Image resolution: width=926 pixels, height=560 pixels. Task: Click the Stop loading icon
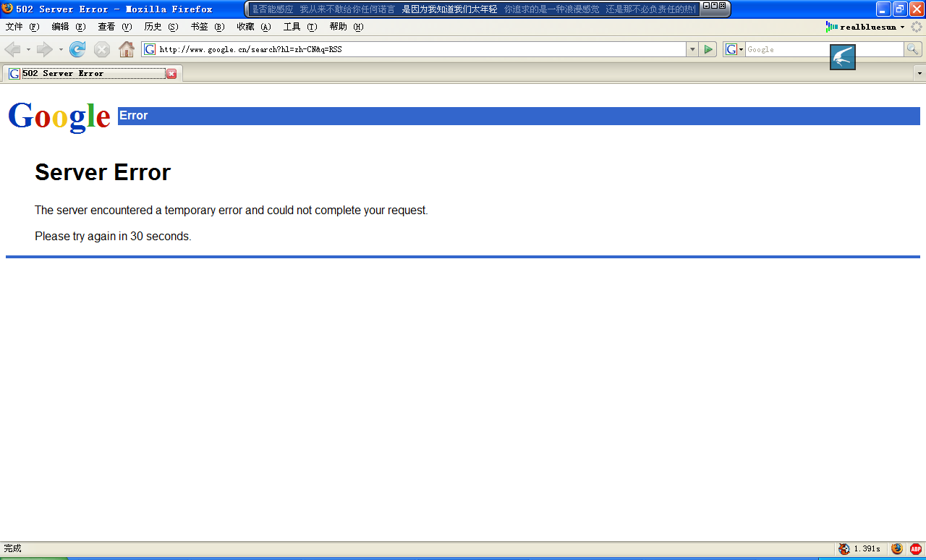tap(102, 49)
